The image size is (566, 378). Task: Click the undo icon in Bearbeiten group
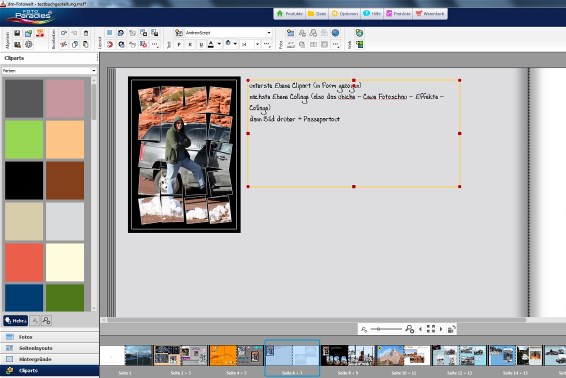[64, 33]
